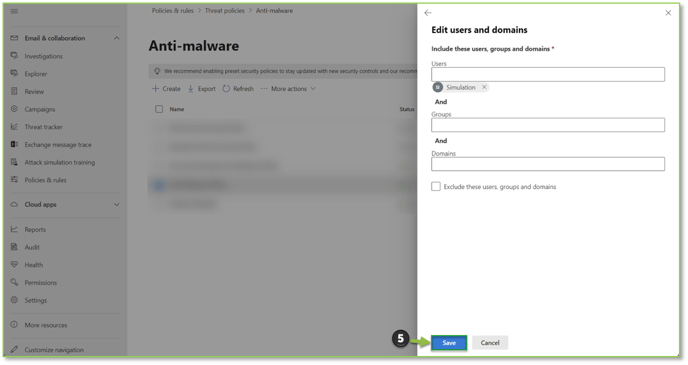The width and height of the screenshot is (688, 365).
Task: Open Review in the sidebar
Action: (x=34, y=92)
